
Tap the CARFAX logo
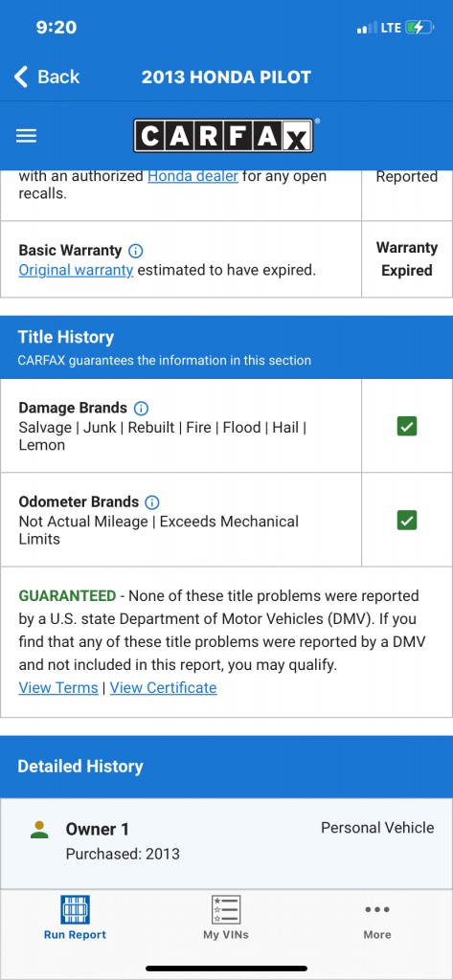click(x=223, y=136)
